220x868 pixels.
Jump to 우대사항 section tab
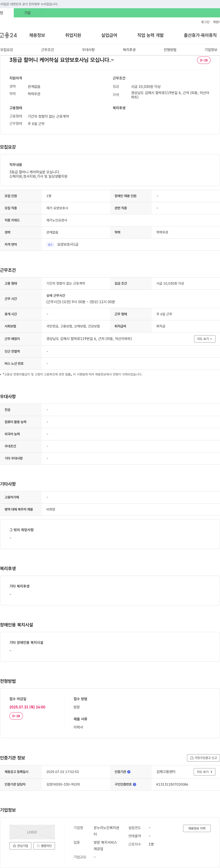click(88, 49)
